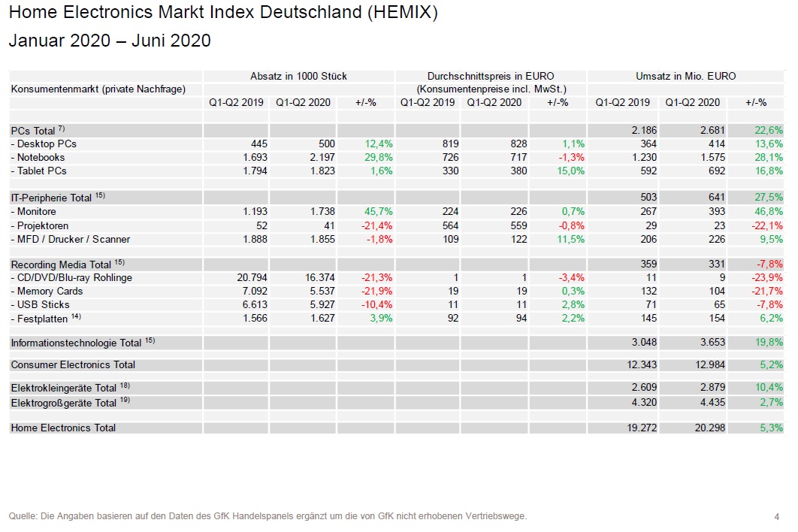Click the 'Tablet PCs' row label
This screenshot has height=532, width=798.
click(x=39, y=171)
